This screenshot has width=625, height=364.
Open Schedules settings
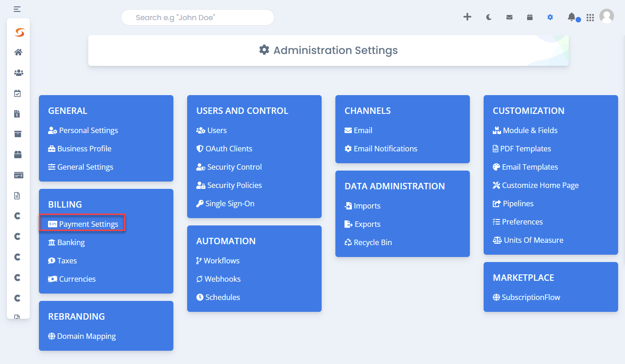(x=218, y=297)
